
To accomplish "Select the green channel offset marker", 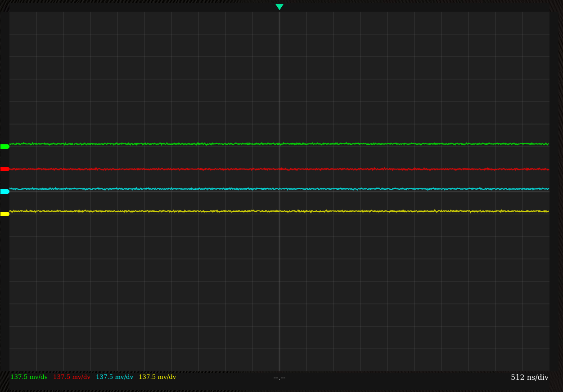I will pos(5,147).
